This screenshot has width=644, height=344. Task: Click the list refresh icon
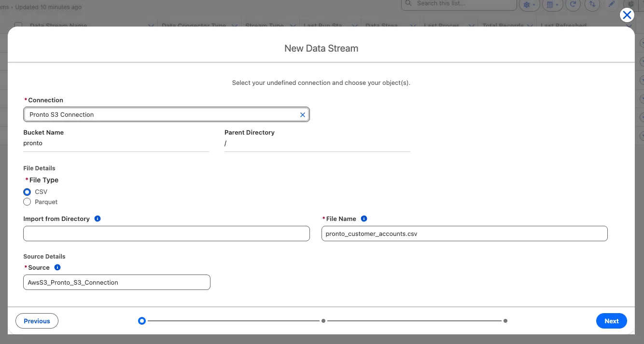click(x=573, y=4)
